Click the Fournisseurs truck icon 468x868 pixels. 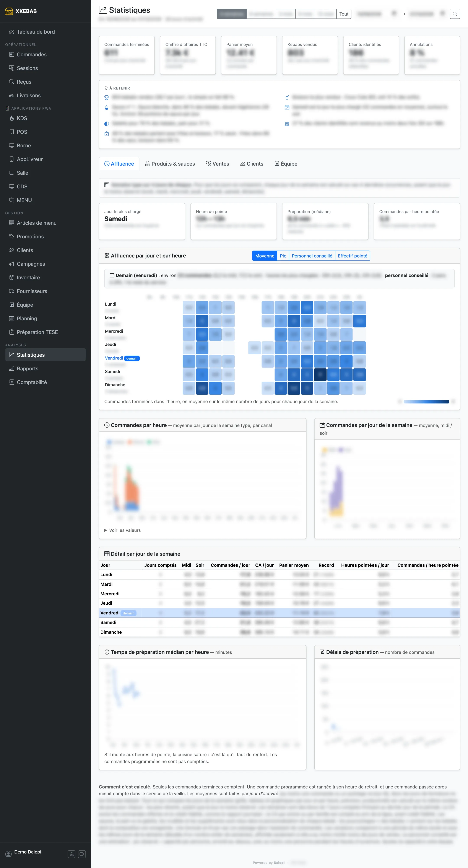[11, 291]
